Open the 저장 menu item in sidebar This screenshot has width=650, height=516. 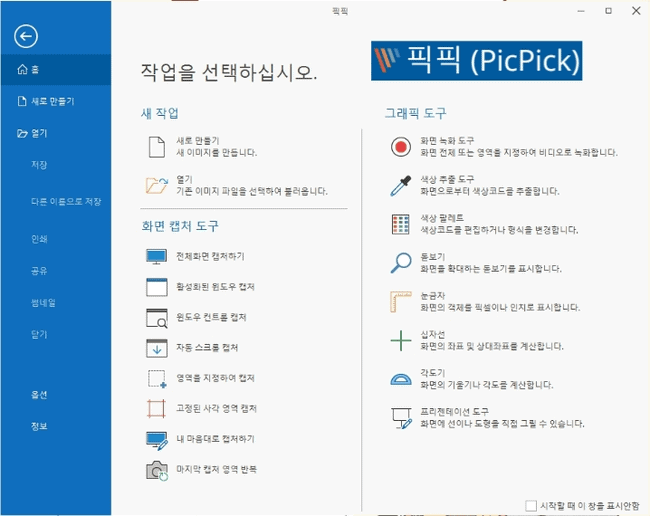coord(39,165)
